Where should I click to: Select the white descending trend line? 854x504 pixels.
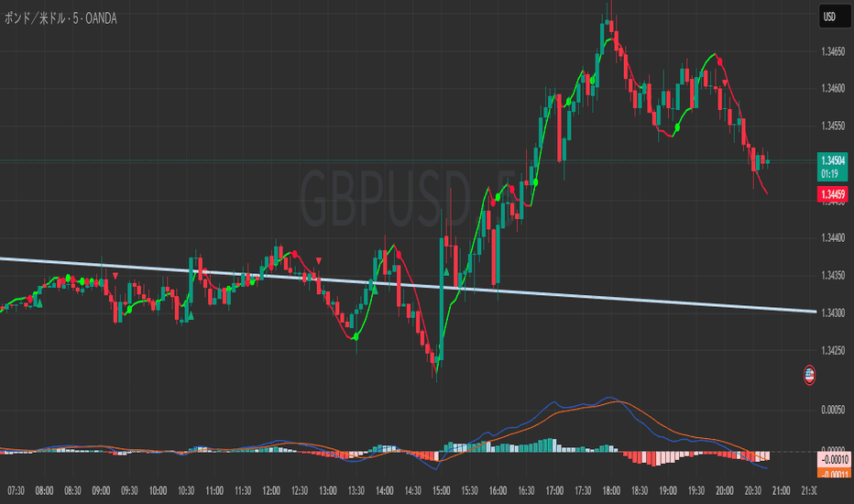409,285
